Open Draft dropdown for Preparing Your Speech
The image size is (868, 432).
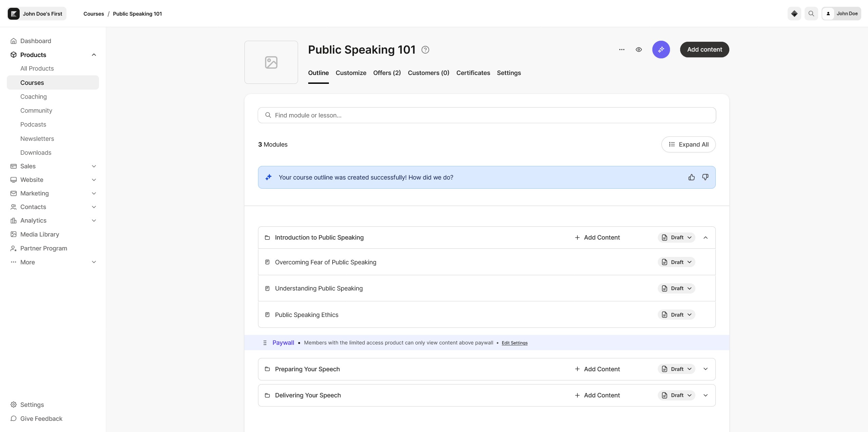[x=676, y=369]
